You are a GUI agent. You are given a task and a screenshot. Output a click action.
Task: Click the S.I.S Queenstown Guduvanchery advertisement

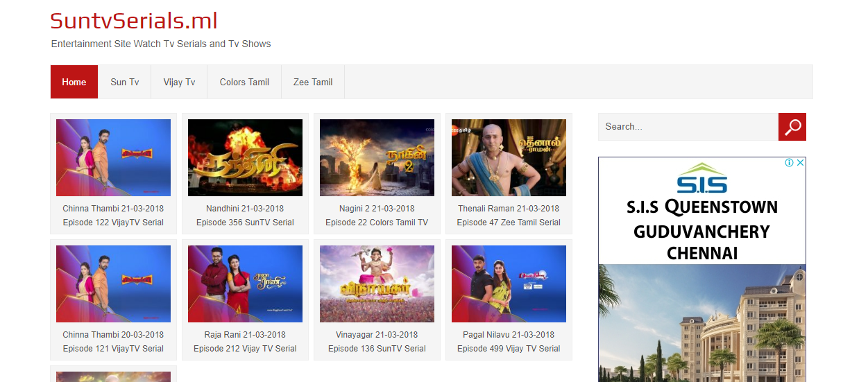pyautogui.click(x=702, y=270)
